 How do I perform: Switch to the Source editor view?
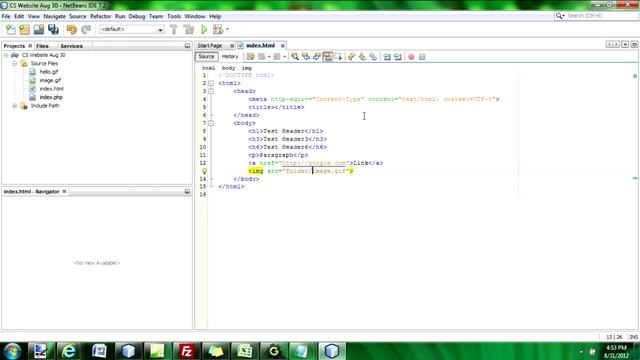pyautogui.click(x=206, y=57)
